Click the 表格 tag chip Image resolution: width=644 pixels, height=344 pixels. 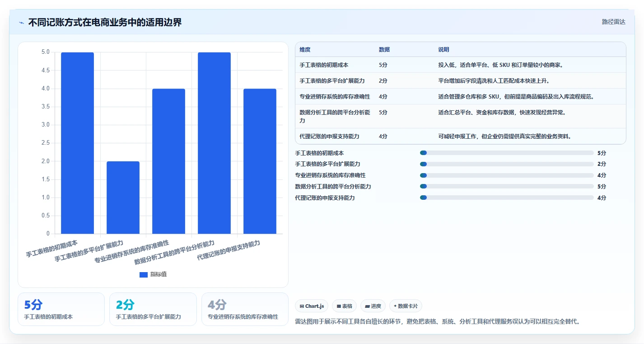pos(344,306)
